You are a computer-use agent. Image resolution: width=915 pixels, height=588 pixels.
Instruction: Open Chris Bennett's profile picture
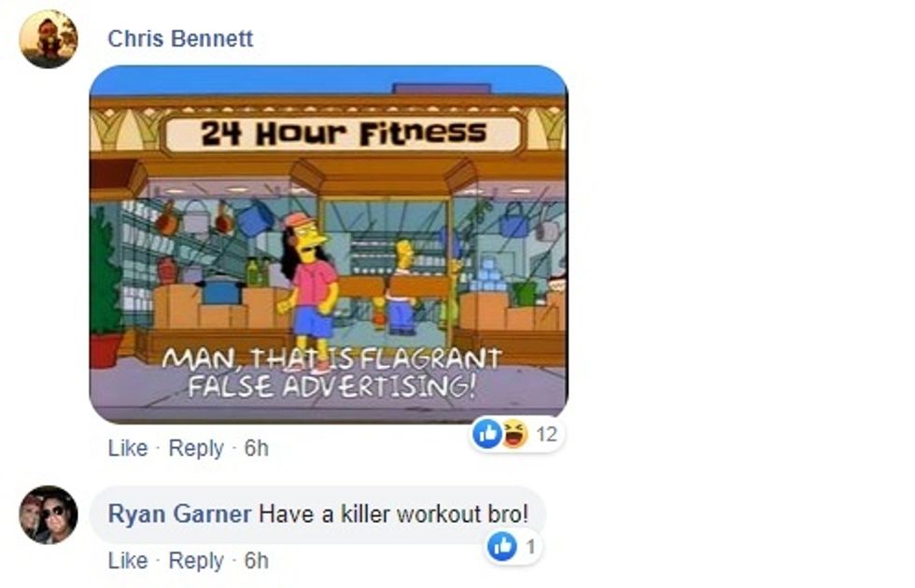(x=49, y=38)
